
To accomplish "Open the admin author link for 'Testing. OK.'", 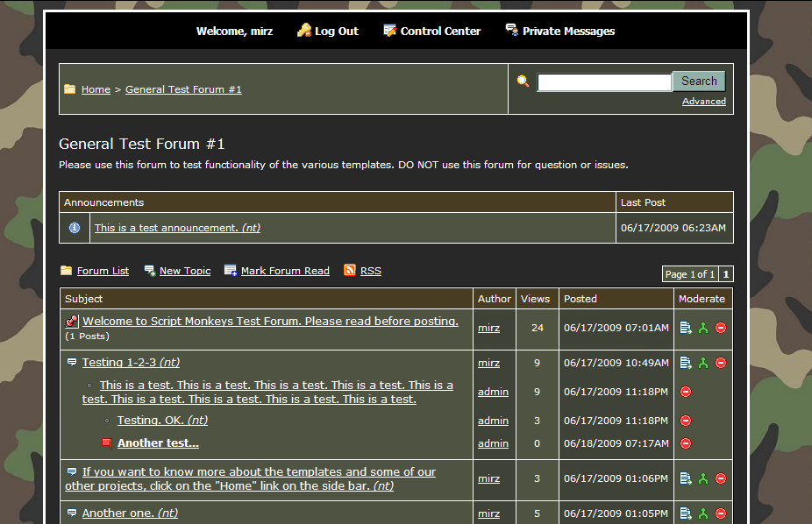I will click(x=493, y=421).
